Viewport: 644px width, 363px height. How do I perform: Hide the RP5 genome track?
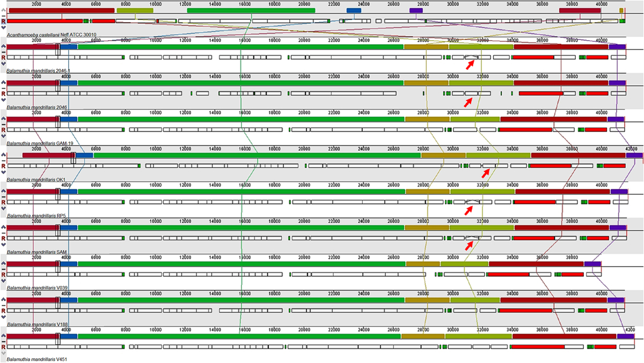3,197
